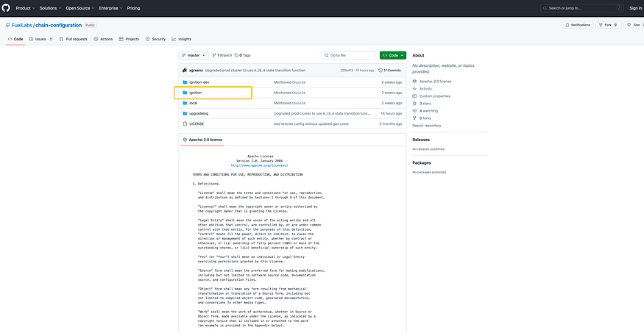Open the ignition folder
644x333 pixels.
[x=196, y=93]
